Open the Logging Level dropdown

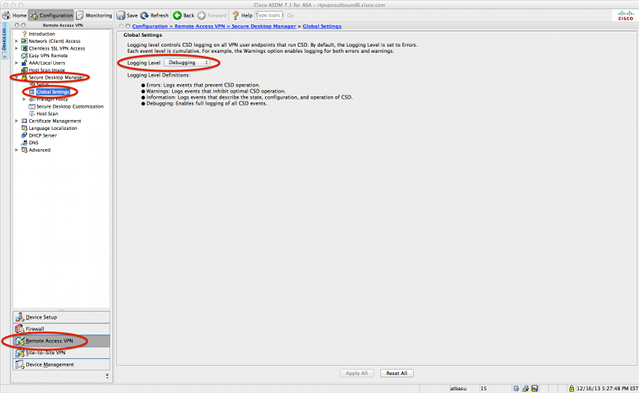pos(187,63)
